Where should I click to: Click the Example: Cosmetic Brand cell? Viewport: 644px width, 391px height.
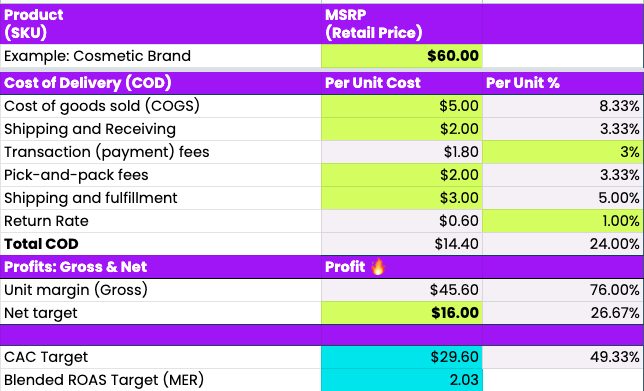(161, 56)
